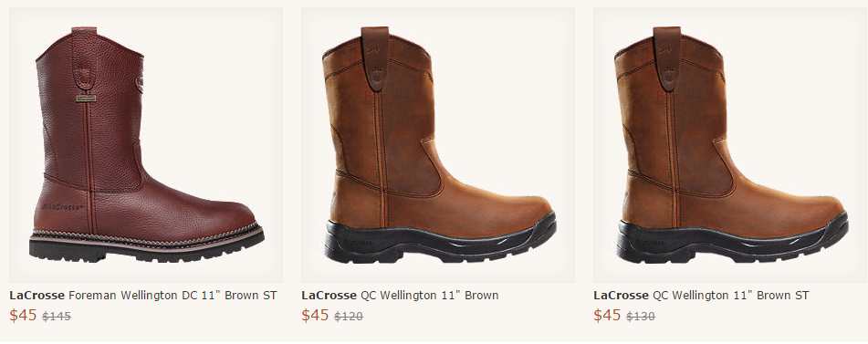
Task: Click the small metal badge on the Foreman boot shaft
Action: click(x=86, y=99)
